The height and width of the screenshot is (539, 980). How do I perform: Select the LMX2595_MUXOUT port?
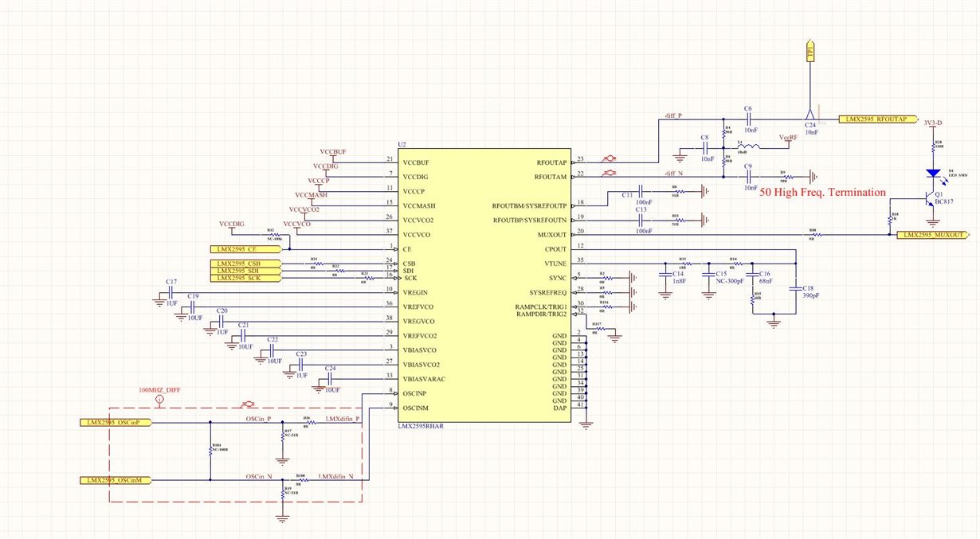click(931, 235)
